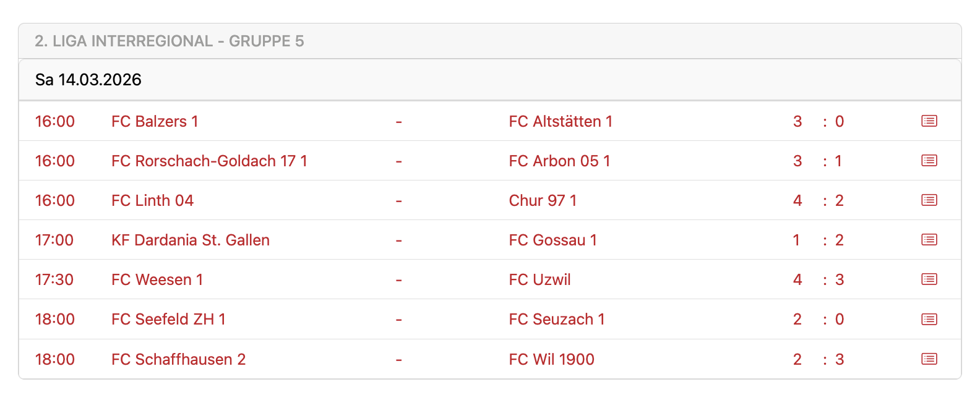
Task: Open KF Dardania St. Gallen link
Action: pyautogui.click(x=191, y=240)
